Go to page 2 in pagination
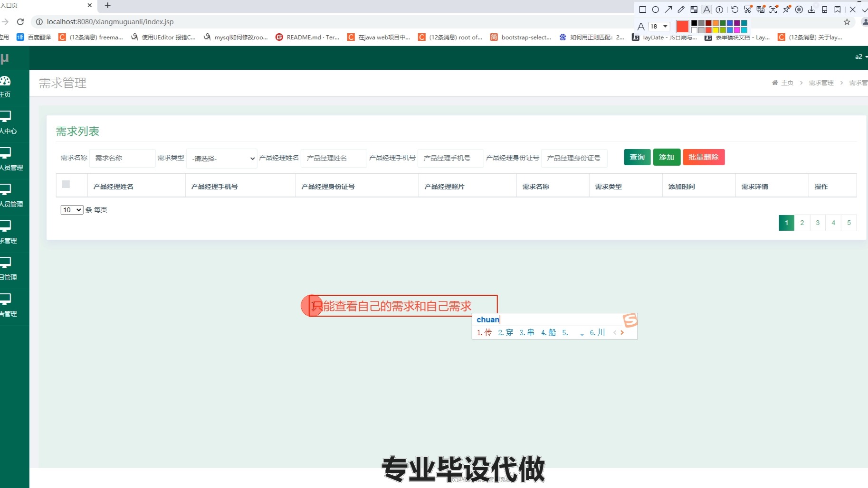 click(802, 223)
